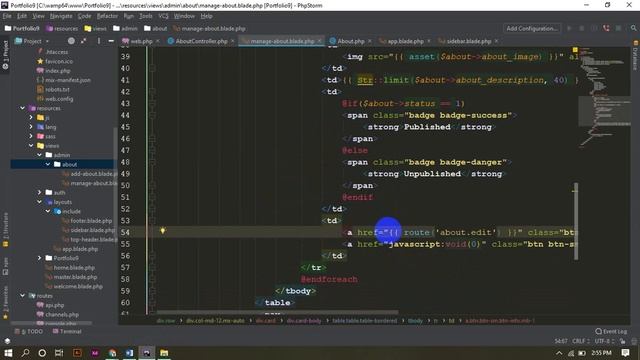
Task: Collapse the routes folder arrow
Action: click(22, 296)
